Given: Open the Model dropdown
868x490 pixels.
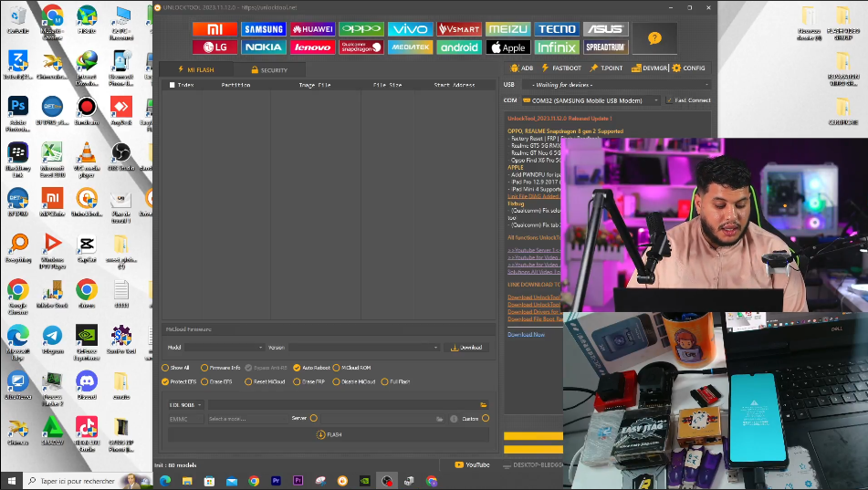Looking at the screenshot, I should (x=225, y=347).
